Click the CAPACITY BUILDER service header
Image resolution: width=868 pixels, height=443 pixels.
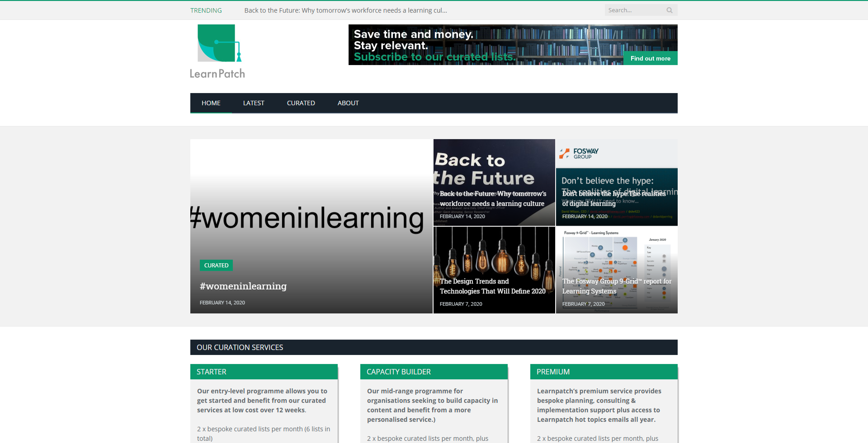coord(434,372)
